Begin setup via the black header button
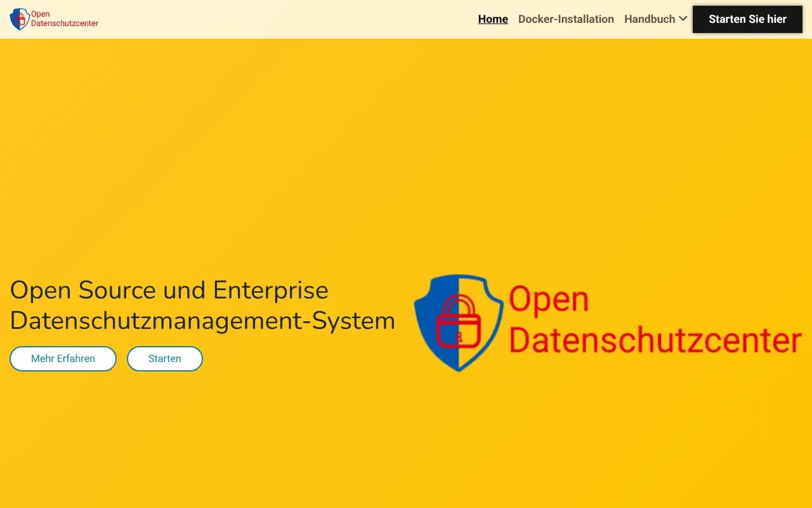The width and height of the screenshot is (812, 508). tap(747, 19)
